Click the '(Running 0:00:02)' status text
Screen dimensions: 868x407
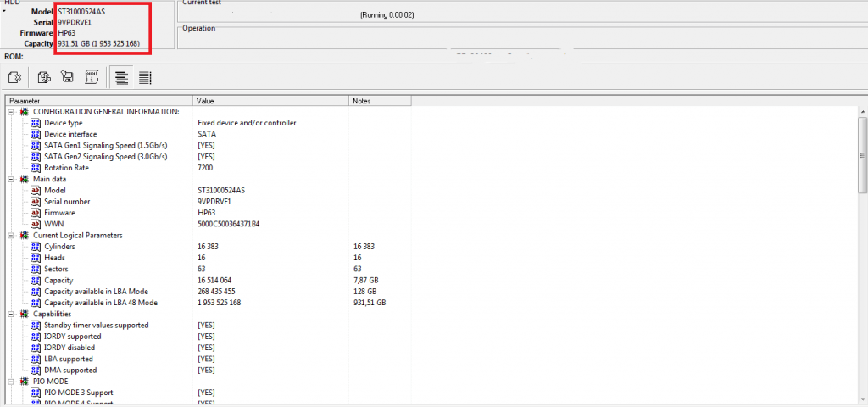387,15
